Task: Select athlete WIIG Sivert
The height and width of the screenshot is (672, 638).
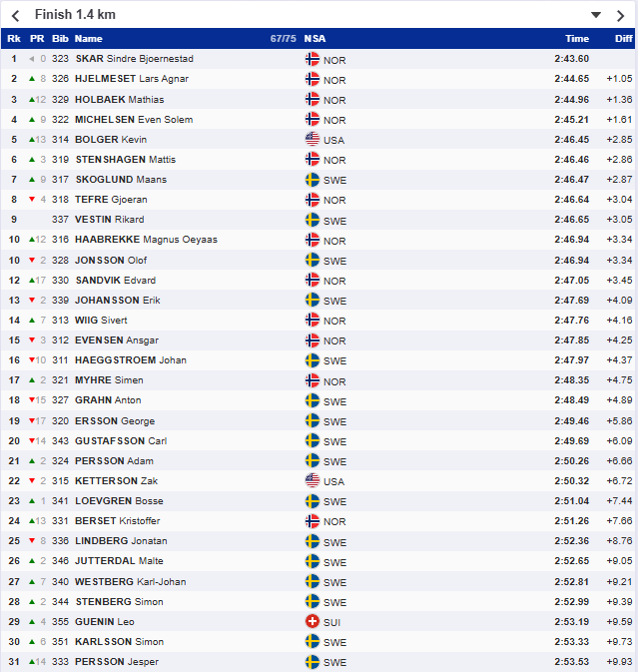Action: [x=101, y=321]
